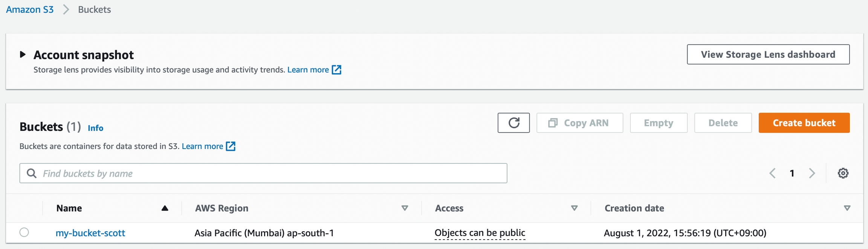Open table preferences gear icon
868x249 pixels.
pos(843,173)
